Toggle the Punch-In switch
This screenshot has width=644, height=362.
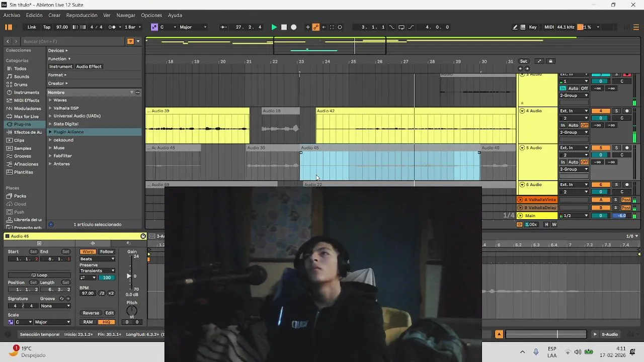click(392, 27)
